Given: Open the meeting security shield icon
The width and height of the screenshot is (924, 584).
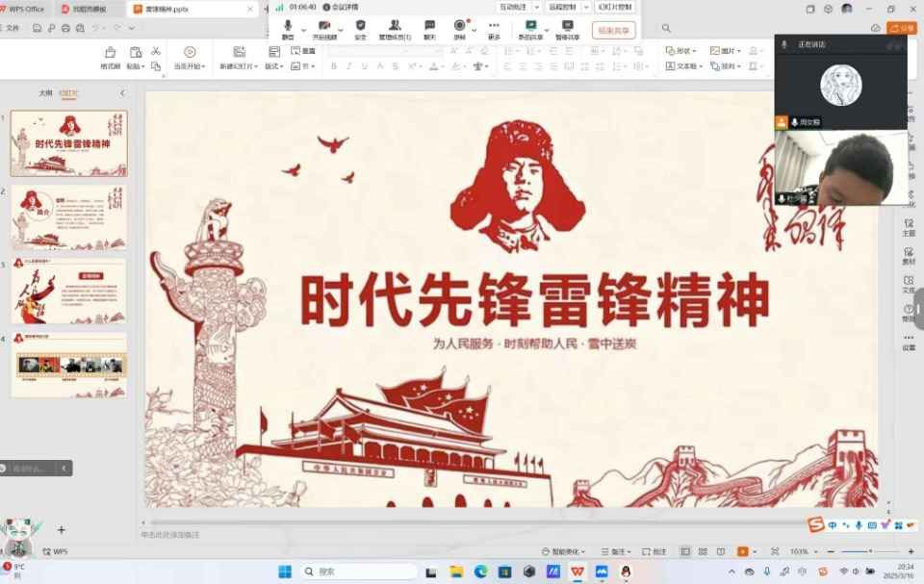Looking at the screenshot, I should (360, 26).
